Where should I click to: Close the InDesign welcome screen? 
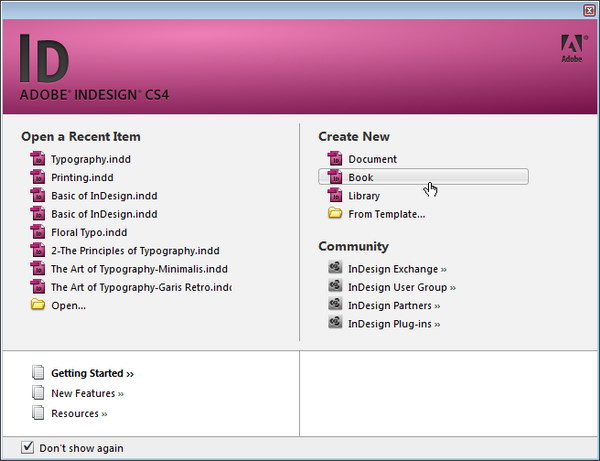click(x=589, y=10)
